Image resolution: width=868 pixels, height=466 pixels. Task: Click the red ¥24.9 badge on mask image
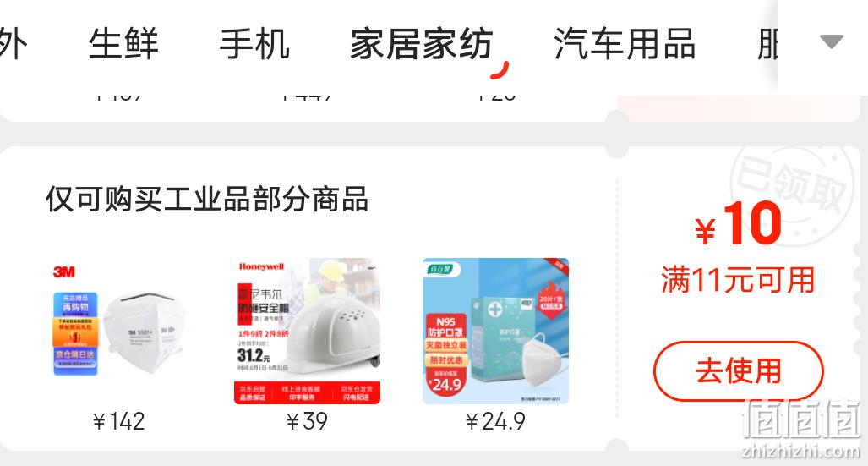[x=446, y=381]
